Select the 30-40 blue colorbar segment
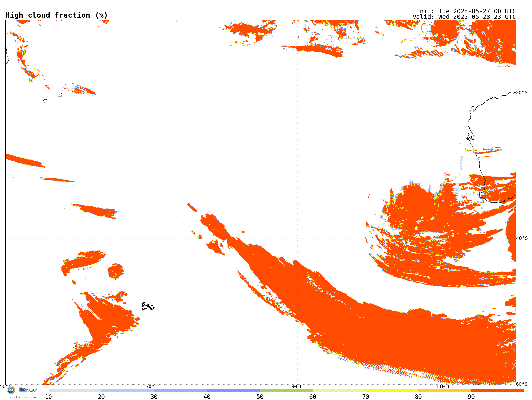Image resolution: width=532 pixels, height=400 pixels. tap(181, 391)
